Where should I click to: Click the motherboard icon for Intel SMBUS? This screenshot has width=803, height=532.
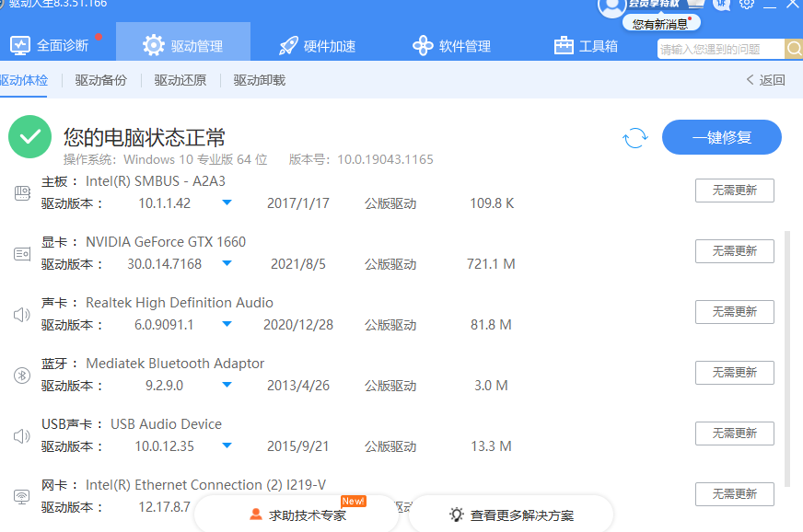(22, 193)
